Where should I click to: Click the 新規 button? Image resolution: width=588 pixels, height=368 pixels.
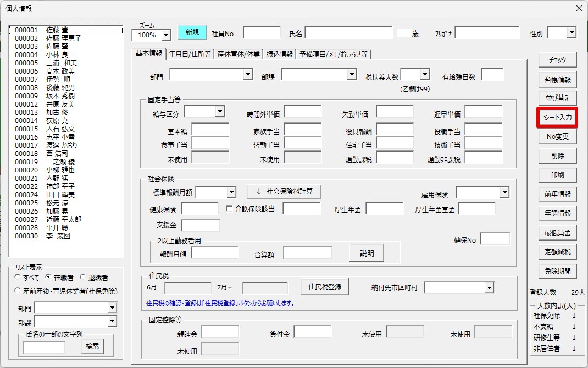192,32
